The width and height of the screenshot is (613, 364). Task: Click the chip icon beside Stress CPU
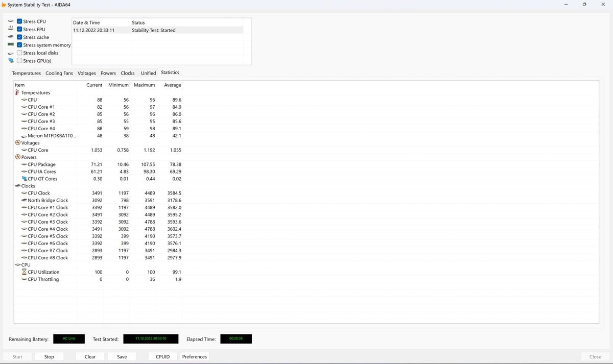pyautogui.click(x=11, y=21)
